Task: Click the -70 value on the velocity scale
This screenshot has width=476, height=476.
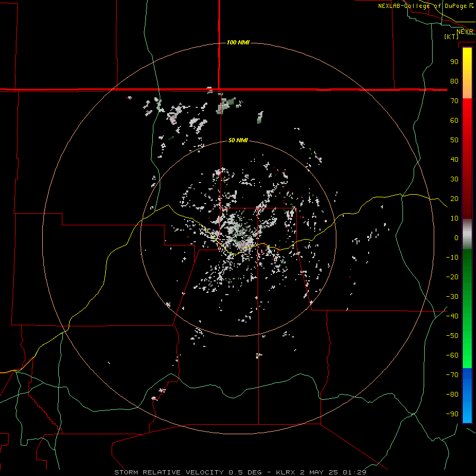Action: tap(452, 375)
